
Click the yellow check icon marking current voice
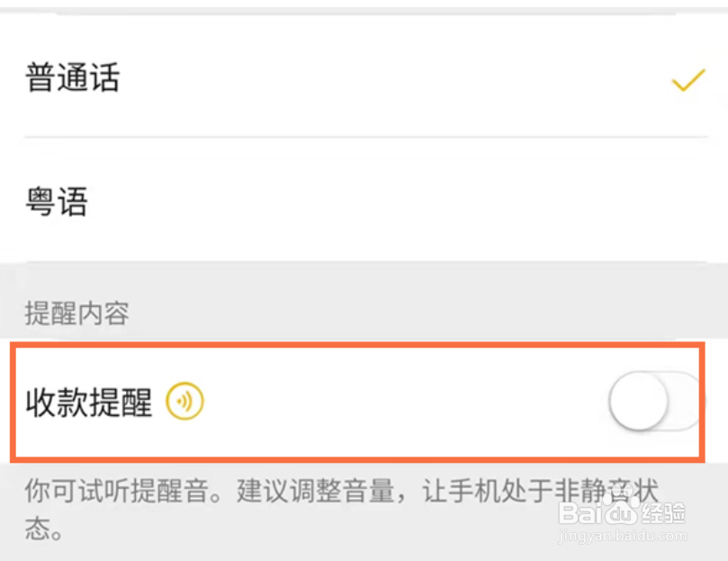(689, 79)
